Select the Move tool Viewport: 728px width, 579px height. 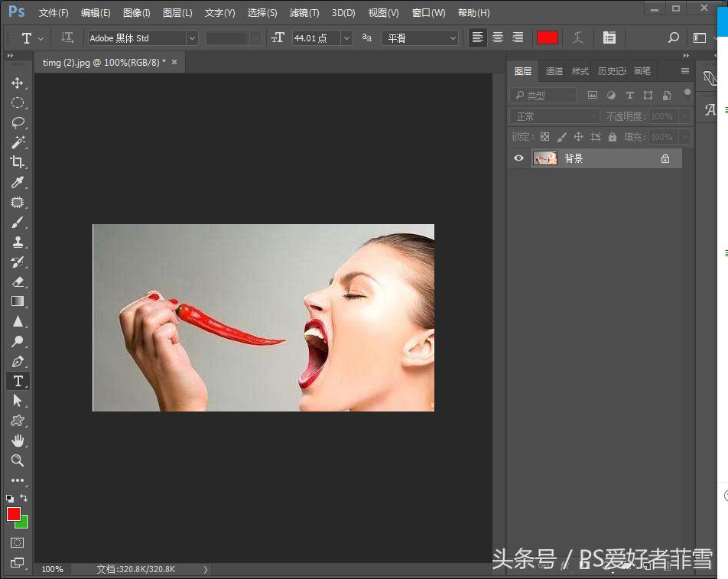click(18, 83)
